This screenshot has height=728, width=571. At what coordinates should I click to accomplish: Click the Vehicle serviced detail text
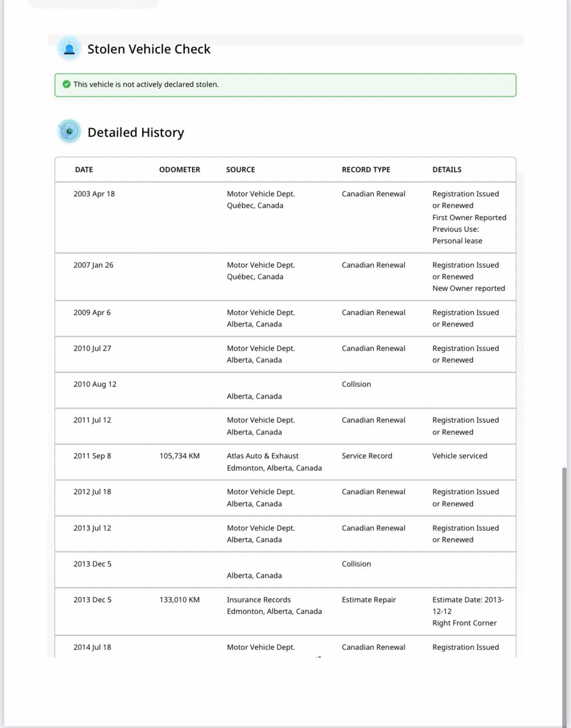pos(460,456)
